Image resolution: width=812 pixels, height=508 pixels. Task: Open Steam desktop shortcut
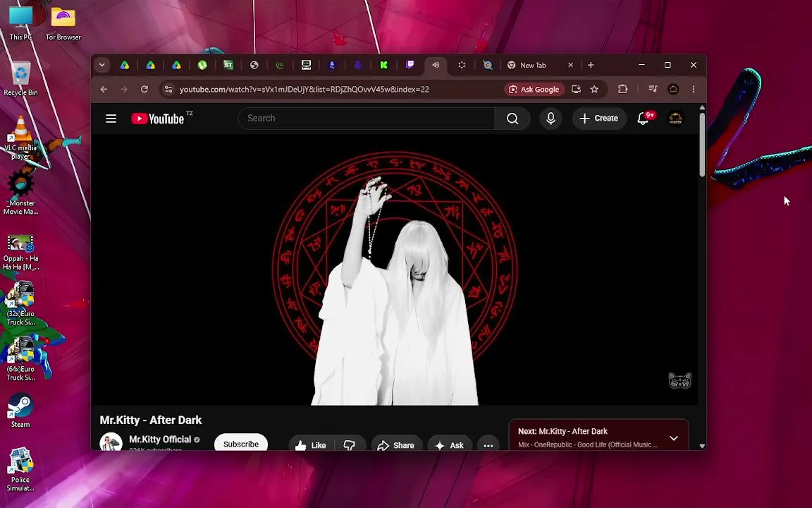click(20, 411)
